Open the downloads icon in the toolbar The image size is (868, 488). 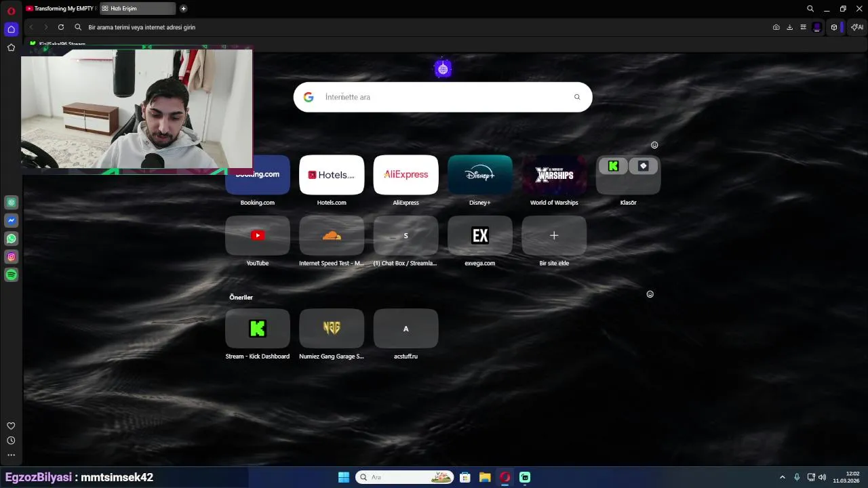coord(789,27)
